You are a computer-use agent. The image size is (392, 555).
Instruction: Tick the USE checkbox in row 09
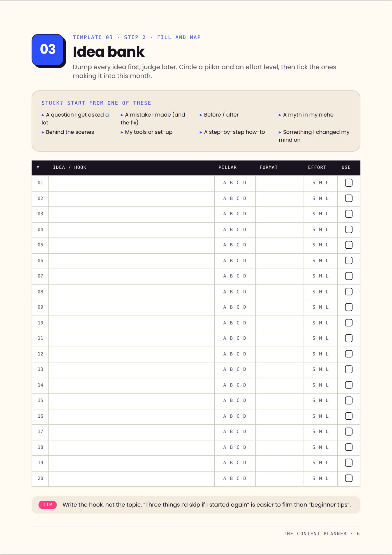click(x=349, y=307)
